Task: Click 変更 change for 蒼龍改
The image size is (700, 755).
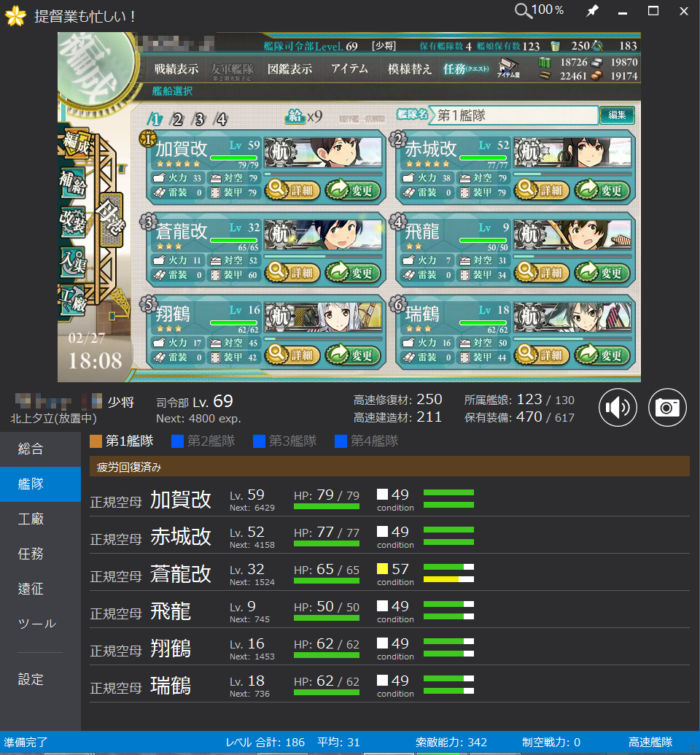Action: (x=355, y=273)
